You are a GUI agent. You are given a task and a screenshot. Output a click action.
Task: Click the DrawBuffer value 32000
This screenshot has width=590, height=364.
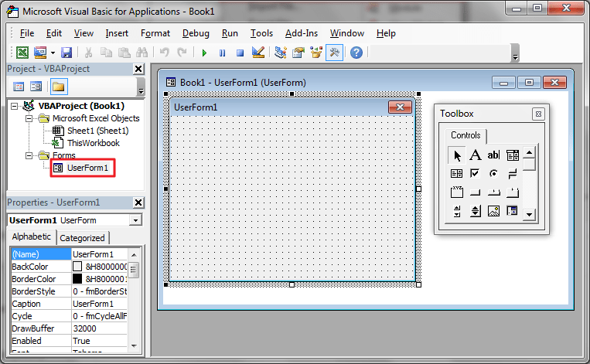tap(99, 328)
